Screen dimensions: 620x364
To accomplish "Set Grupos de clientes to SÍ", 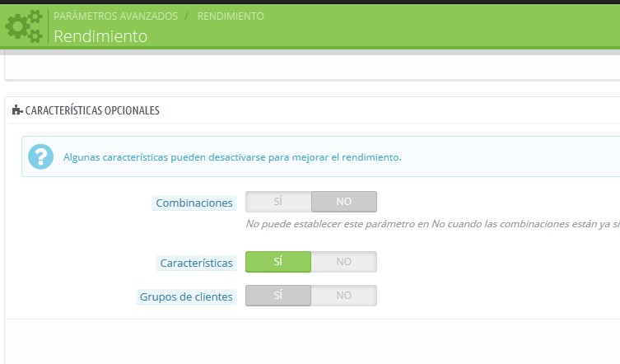I will [278, 296].
